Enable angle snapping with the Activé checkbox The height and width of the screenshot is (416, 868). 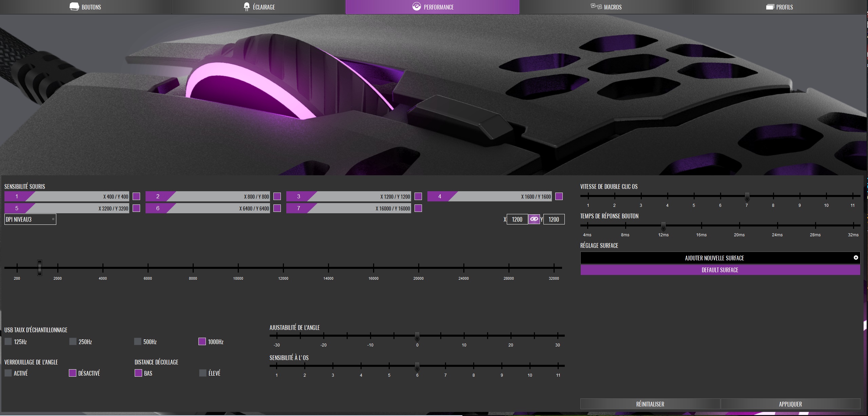[x=8, y=373]
